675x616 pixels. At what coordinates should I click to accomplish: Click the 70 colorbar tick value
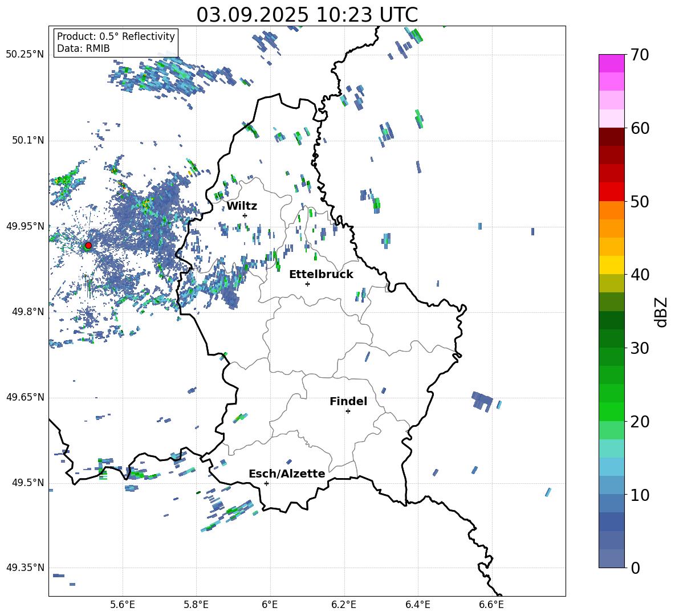click(640, 55)
